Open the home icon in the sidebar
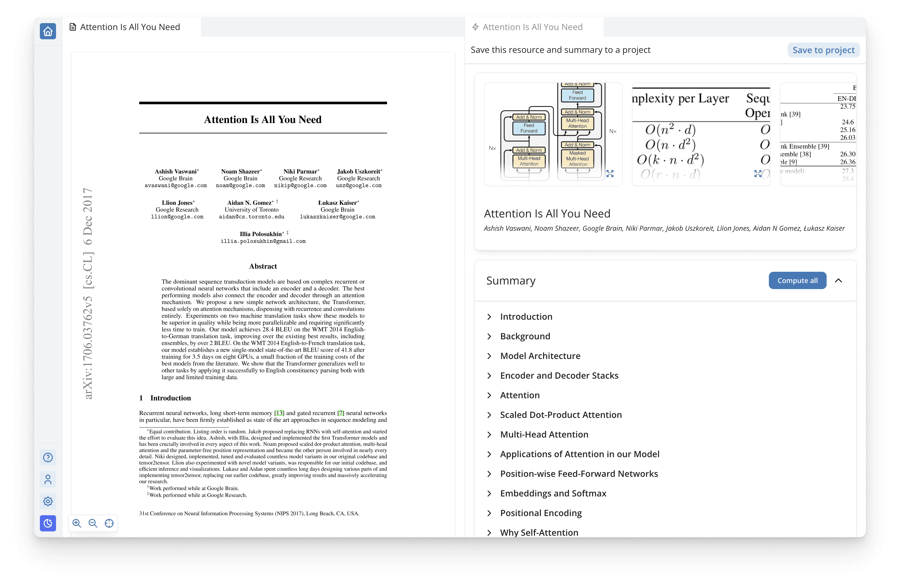Screen dimensions: 900x588 [48, 31]
